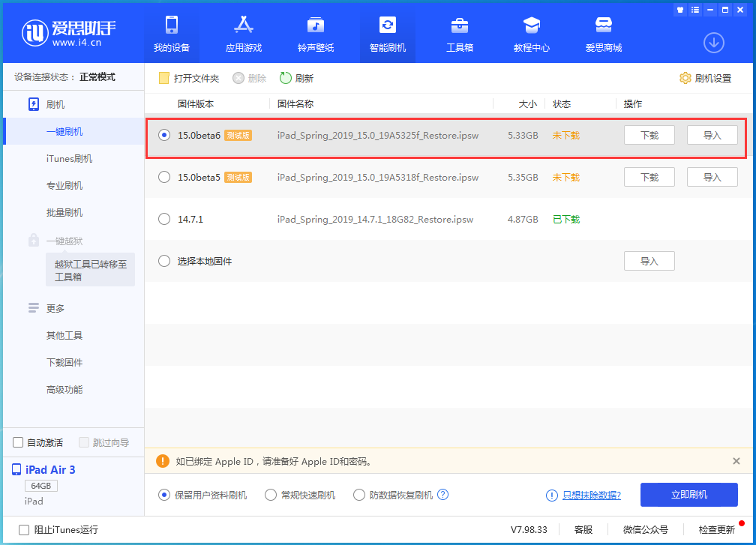
Task: Click the orange warning icon in banner
Action: coord(163,461)
